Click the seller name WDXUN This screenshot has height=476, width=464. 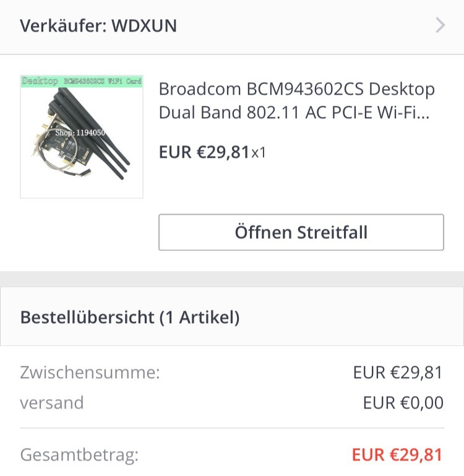(144, 26)
